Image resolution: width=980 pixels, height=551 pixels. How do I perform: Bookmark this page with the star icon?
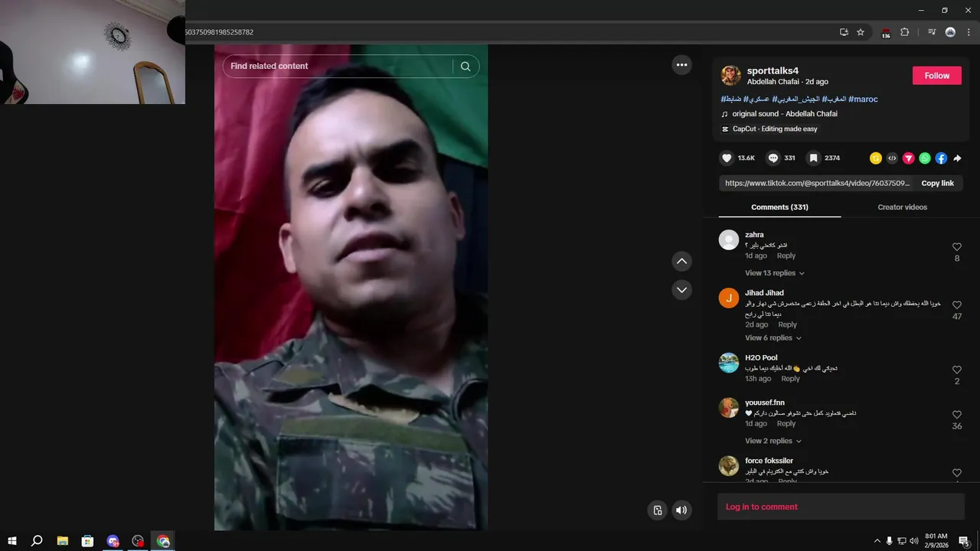(x=861, y=32)
